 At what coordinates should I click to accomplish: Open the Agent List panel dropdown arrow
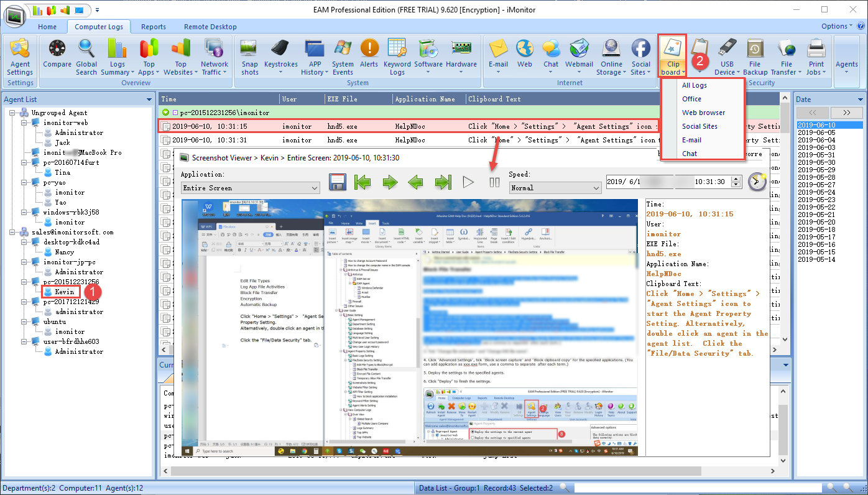pyautogui.click(x=149, y=99)
